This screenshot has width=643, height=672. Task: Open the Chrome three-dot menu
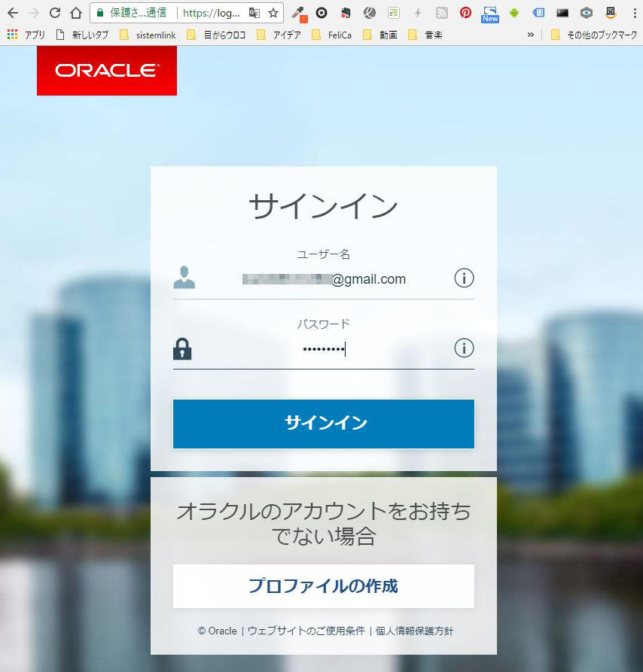click(x=635, y=13)
